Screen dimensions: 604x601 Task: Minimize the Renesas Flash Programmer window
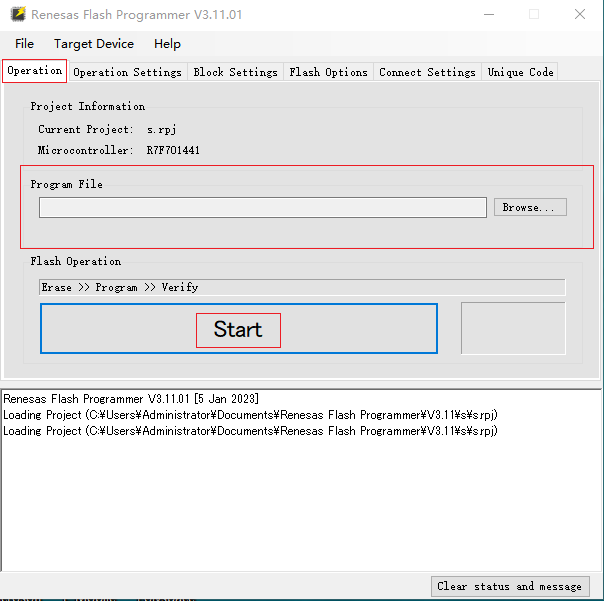(489, 14)
